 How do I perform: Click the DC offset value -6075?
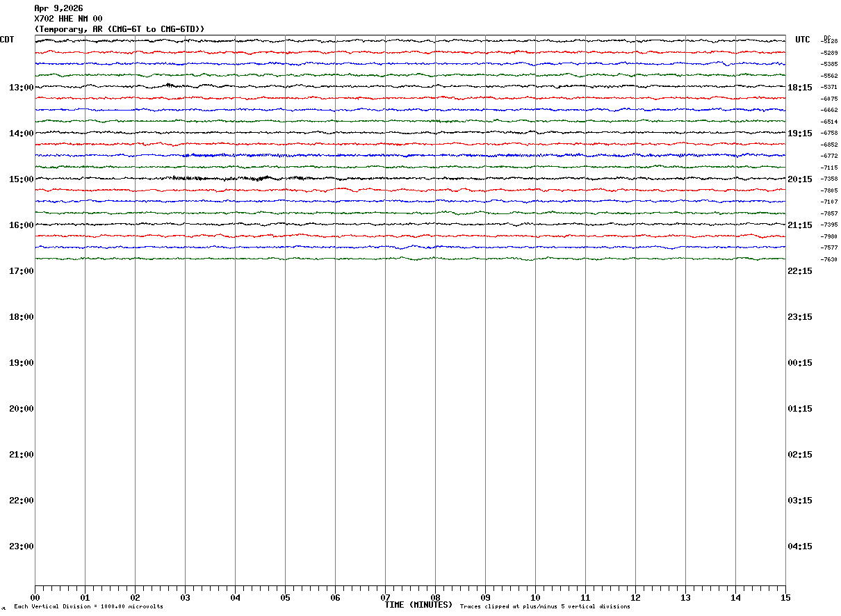click(x=829, y=99)
